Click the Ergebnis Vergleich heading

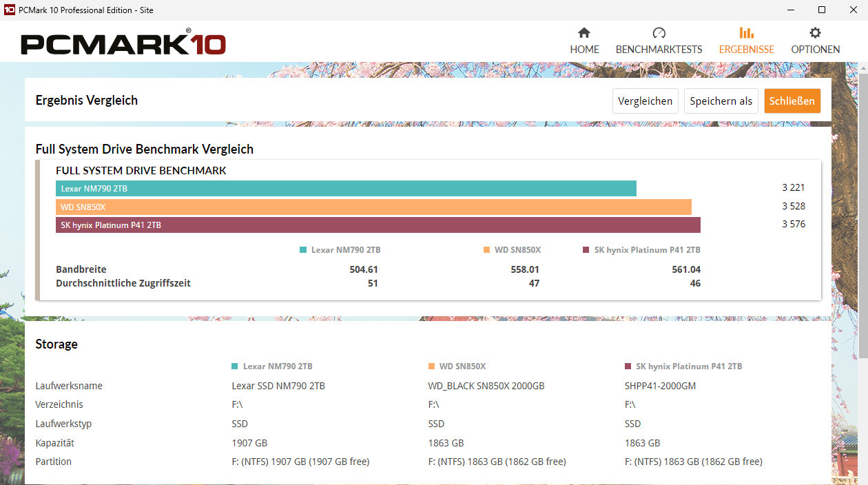pos(87,101)
